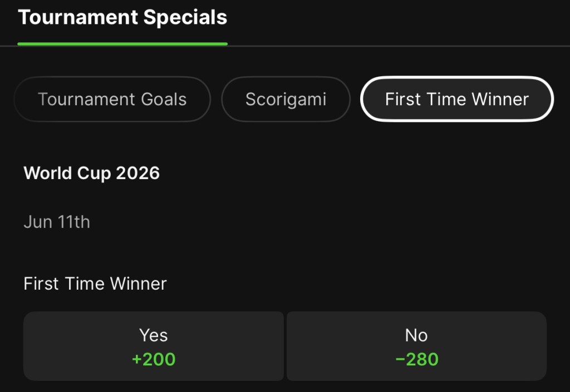Select the First Time Winner pill
570x392 pixels.
[x=457, y=99]
